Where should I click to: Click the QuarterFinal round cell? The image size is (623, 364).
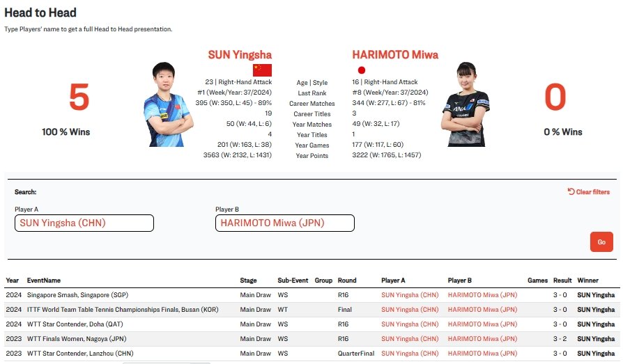tap(356, 354)
